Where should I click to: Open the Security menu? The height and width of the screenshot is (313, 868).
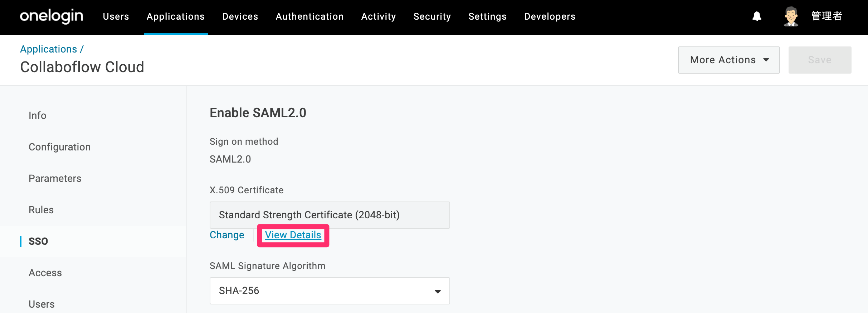(432, 16)
